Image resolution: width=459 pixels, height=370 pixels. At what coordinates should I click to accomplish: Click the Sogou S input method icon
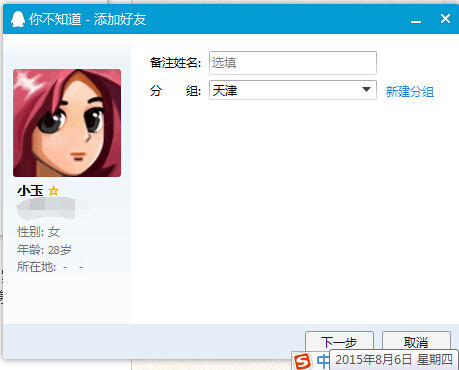[303, 361]
